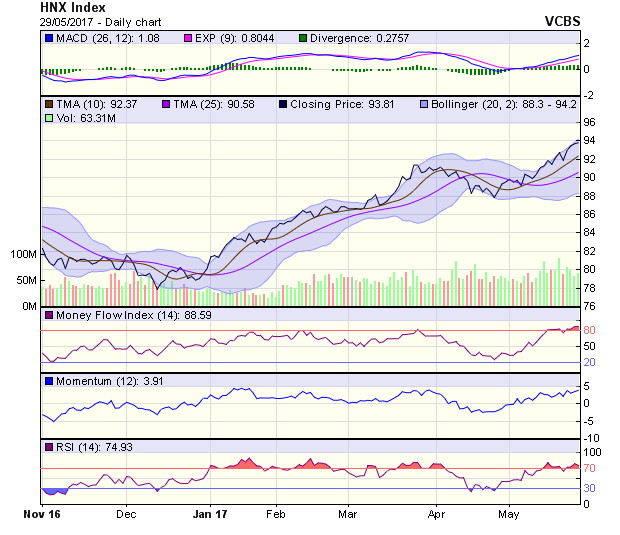Screen dimensions: 620x535
Task: Select the Nov 16 date axis label
Action: (x=41, y=515)
